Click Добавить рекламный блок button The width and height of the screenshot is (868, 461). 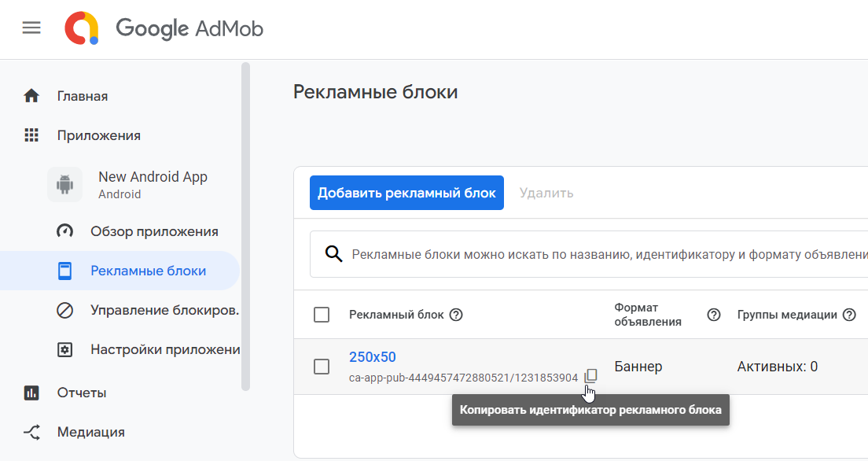pyautogui.click(x=406, y=193)
